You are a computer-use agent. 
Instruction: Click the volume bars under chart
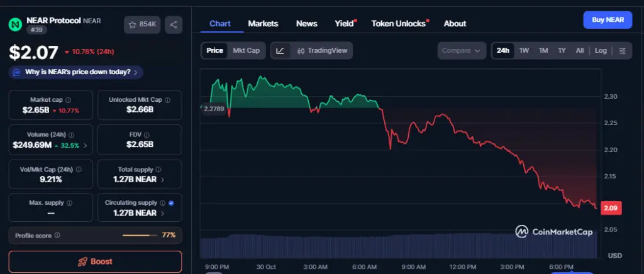click(x=398, y=246)
